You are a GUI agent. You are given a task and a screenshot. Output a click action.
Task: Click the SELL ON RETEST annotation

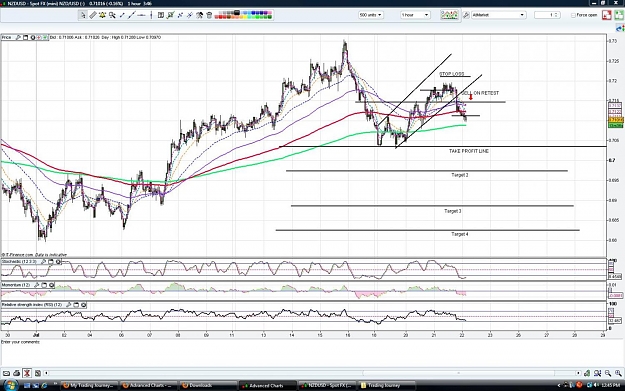(480, 93)
